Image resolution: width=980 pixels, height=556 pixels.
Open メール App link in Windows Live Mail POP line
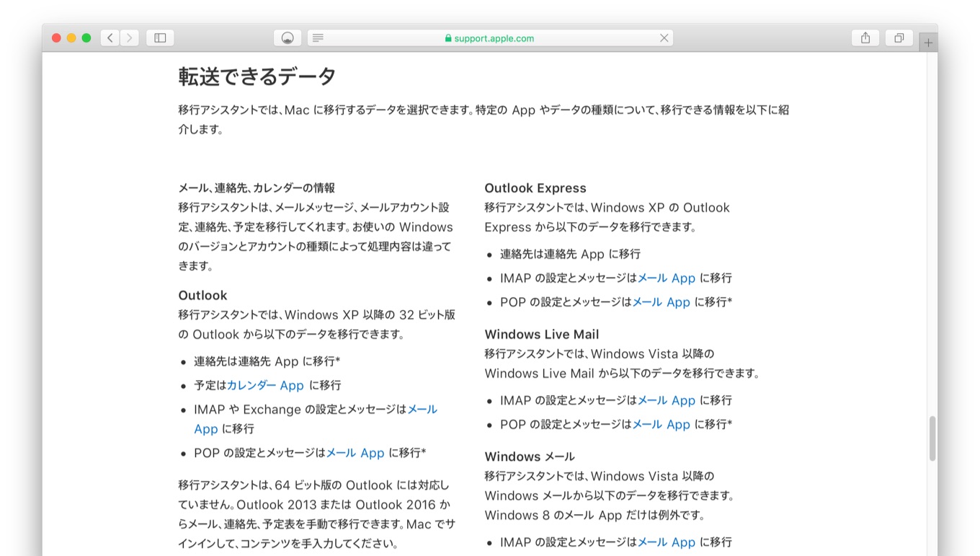(x=661, y=424)
